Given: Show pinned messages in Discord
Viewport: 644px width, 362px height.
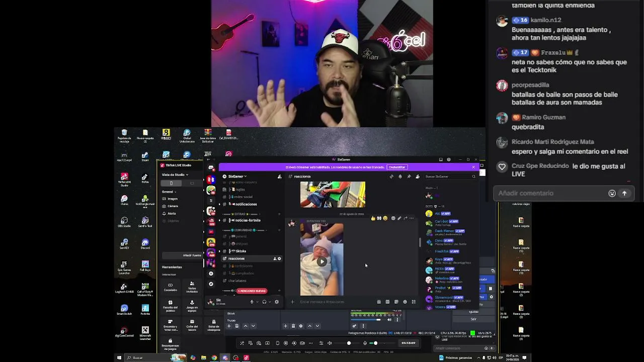Looking at the screenshot, I should coord(409,176).
